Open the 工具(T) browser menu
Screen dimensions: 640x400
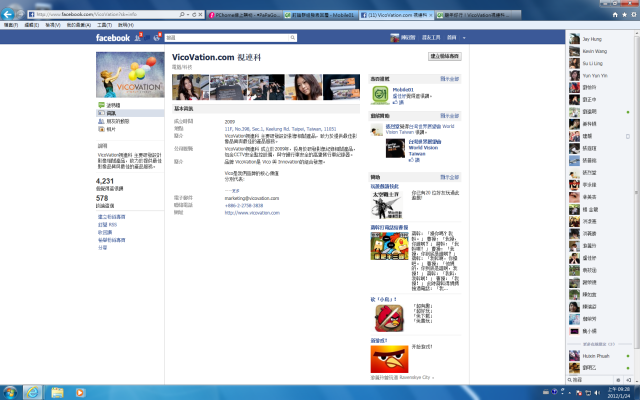[104, 25]
